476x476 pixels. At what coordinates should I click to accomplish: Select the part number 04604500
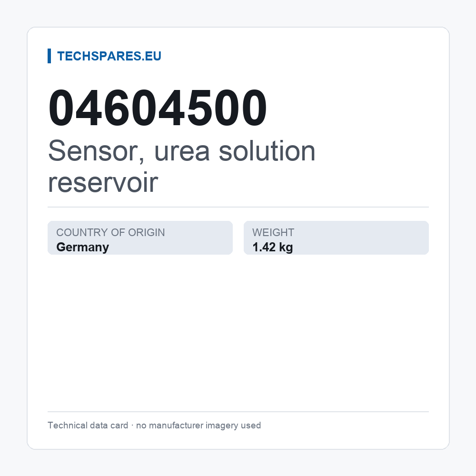tap(158, 108)
